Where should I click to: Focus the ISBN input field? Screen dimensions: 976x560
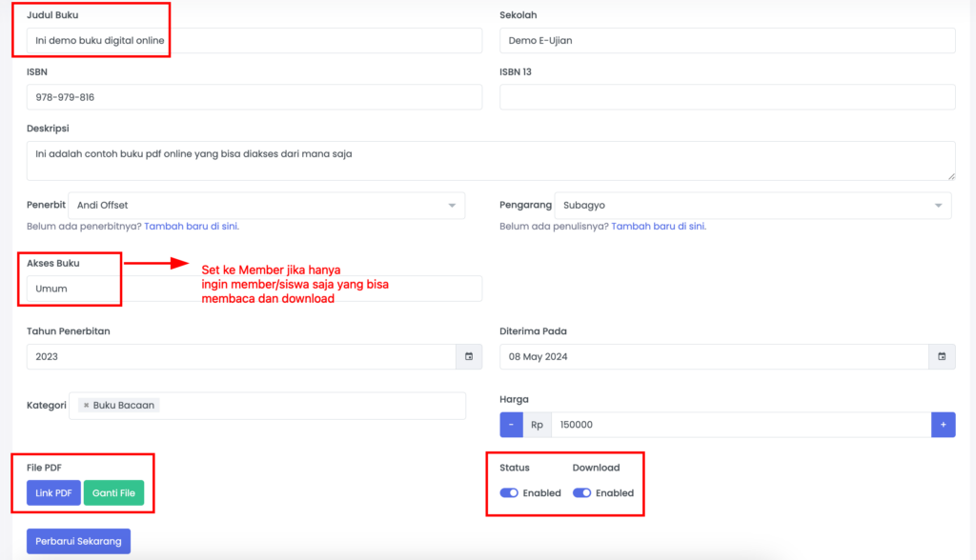[254, 97]
